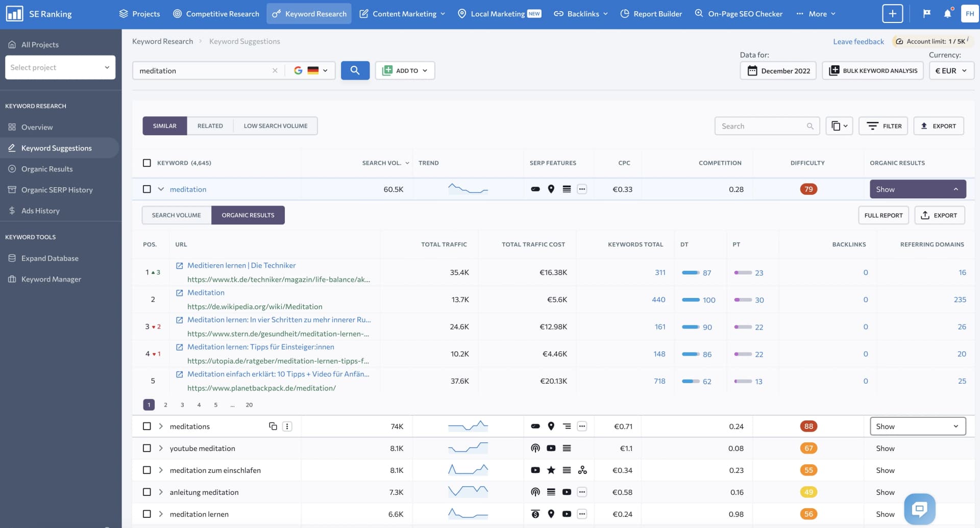980x528 pixels.
Task: Open the notifications bell
Action: click(947, 13)
